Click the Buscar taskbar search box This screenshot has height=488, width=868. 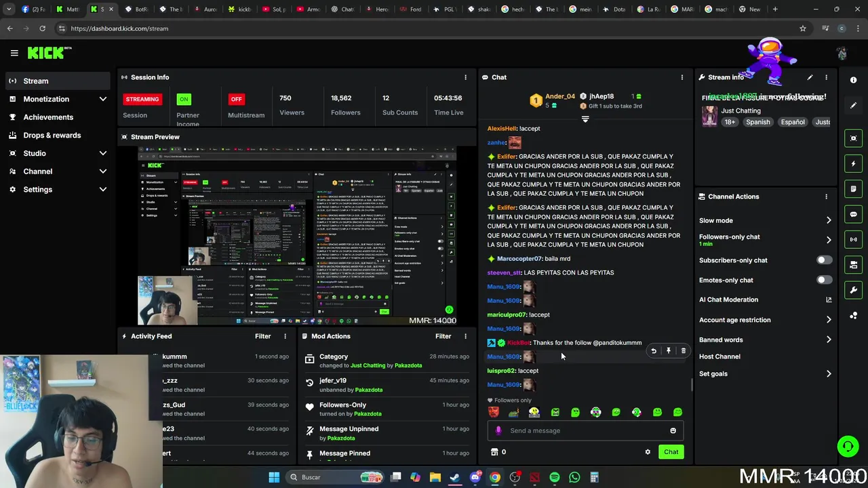pos(336,477)
